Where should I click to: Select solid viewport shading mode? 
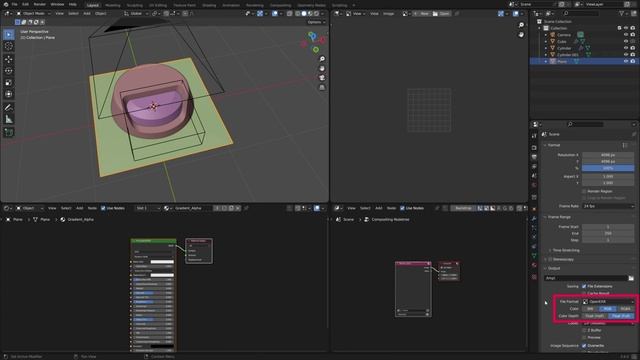(304, 13)
